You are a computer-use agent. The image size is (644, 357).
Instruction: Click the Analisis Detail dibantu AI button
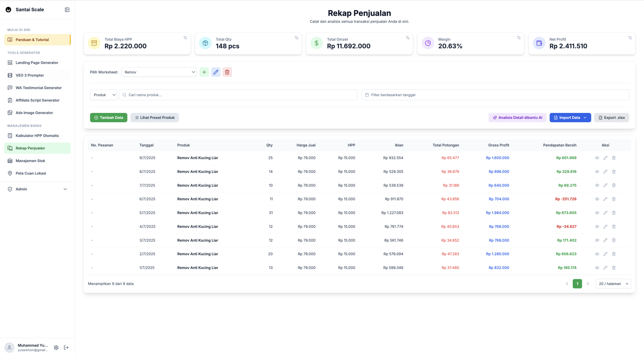(x=517, y=118)
